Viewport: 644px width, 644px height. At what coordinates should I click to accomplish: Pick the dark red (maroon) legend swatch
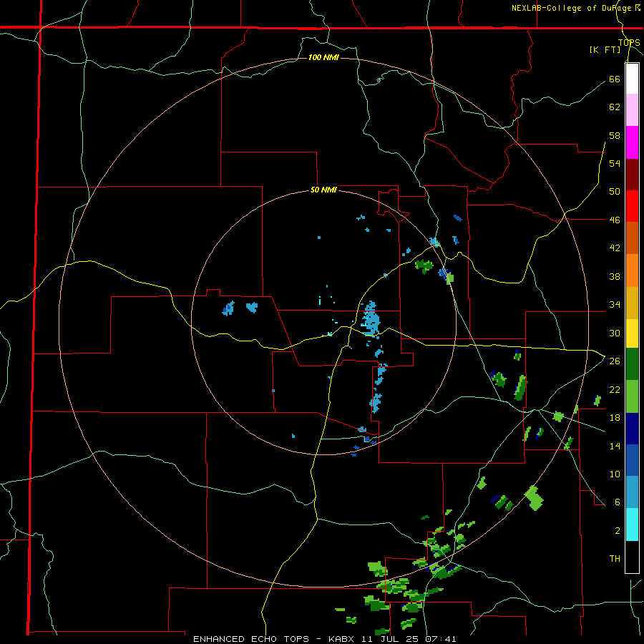(632, 175)
